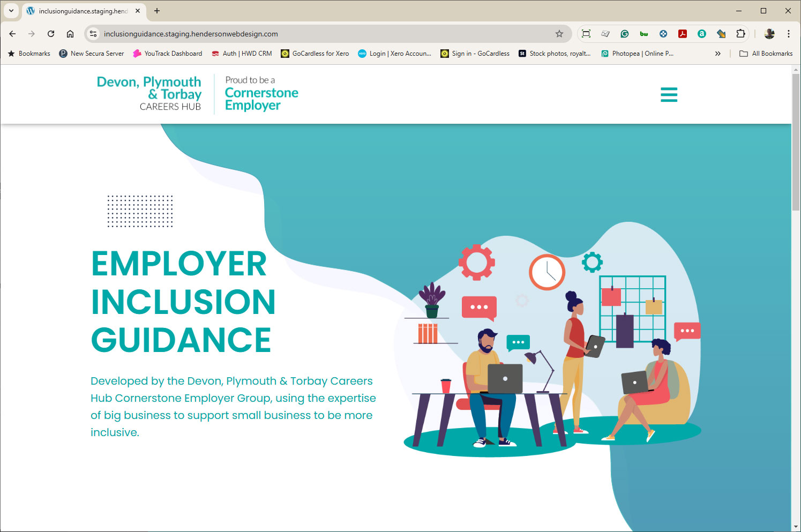Viewport: 801px width, 532px height.
Task: Click the bw extension icon
Action: (x=644, y=34)
